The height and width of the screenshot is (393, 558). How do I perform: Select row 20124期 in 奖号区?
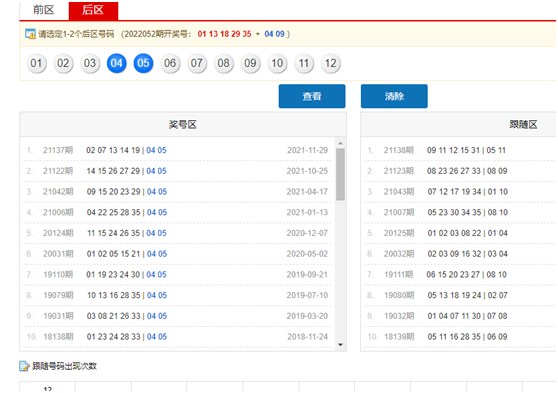pyautogui.click(x=177, y=233)
